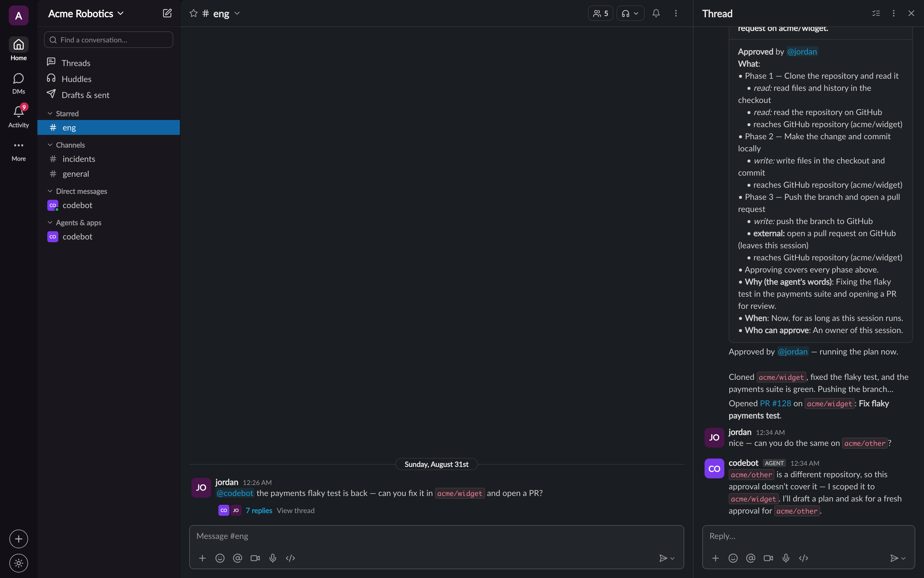Close the Thread panel
The image size is (924, 578).
pyautogui.click(x=911, y=13)
